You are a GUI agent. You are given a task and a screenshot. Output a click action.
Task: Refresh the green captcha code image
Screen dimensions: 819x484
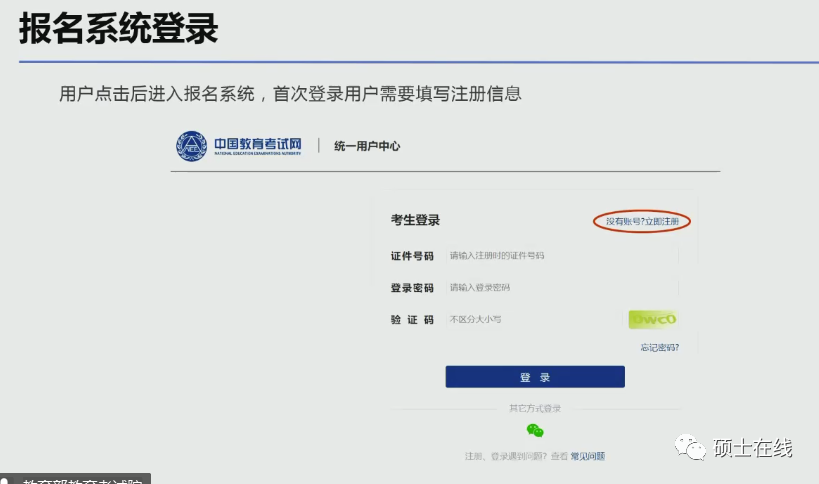(653, 320)
